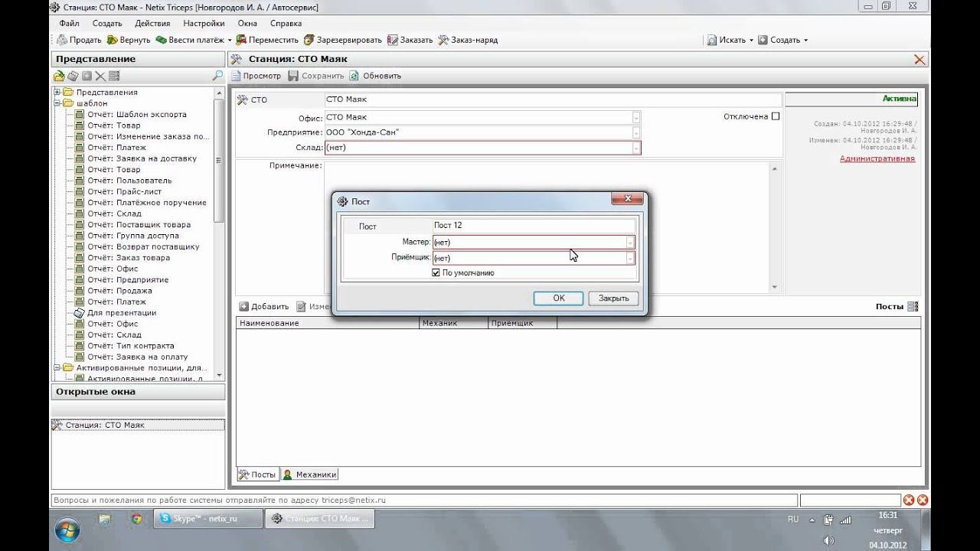Toggle the Отключена checkbox
The height and width of the screenshot is (551, 980).
point(776,116)
